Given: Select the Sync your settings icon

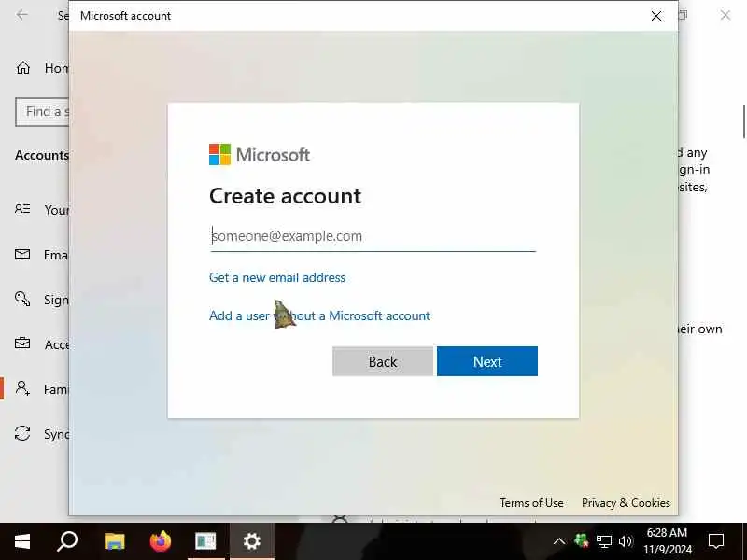Looking at the screenshot, I should pyautogui.click(x=22, y=433).
